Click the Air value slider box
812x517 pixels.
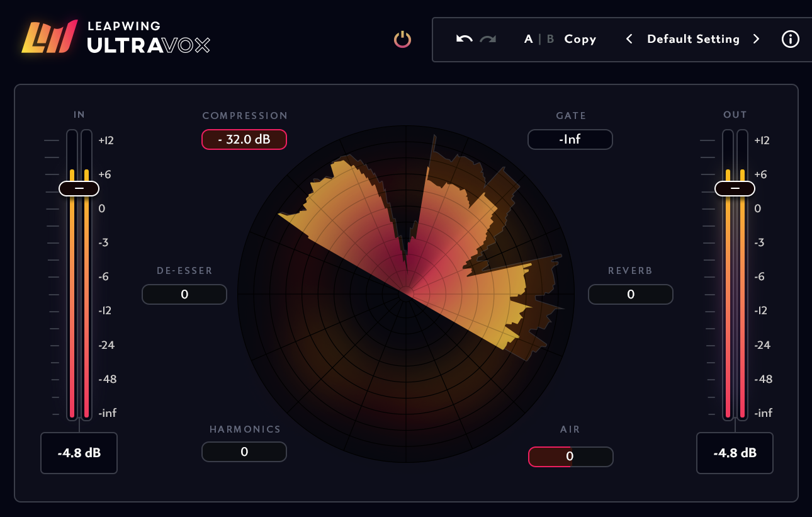click(x=570, y=457)
